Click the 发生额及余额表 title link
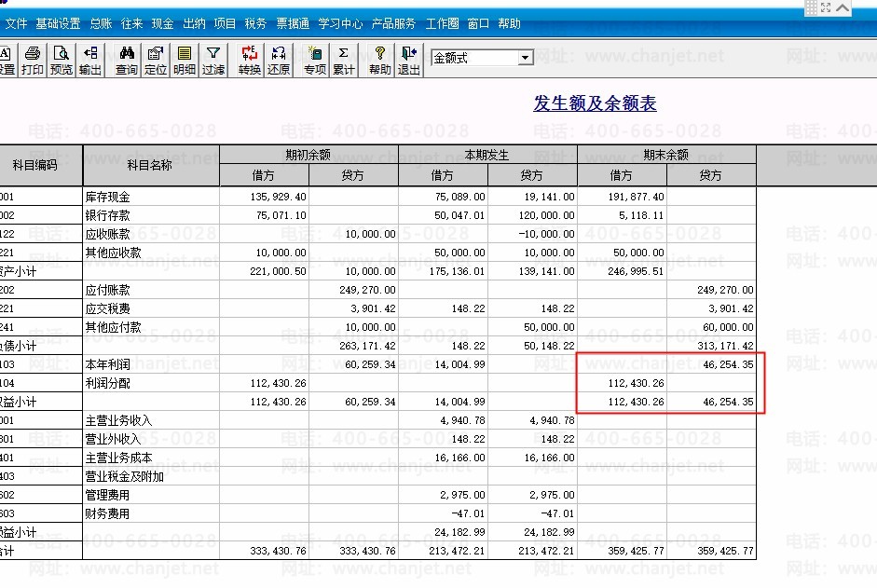 595,103
